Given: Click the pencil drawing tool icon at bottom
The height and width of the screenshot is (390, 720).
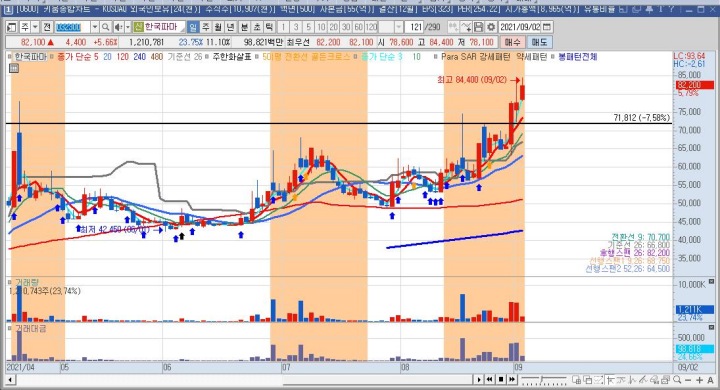Looking at the screenshot, I should 643,380.
